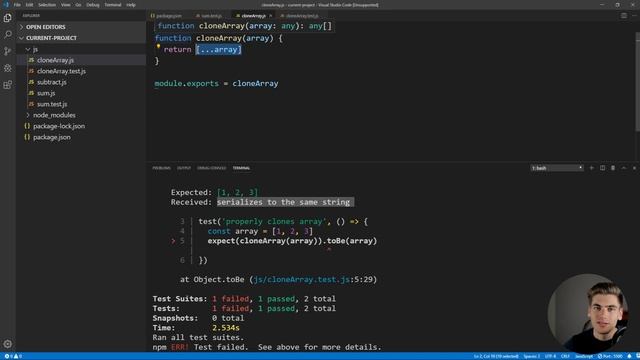Open the editor more actions menu

(x=634, y=16)
